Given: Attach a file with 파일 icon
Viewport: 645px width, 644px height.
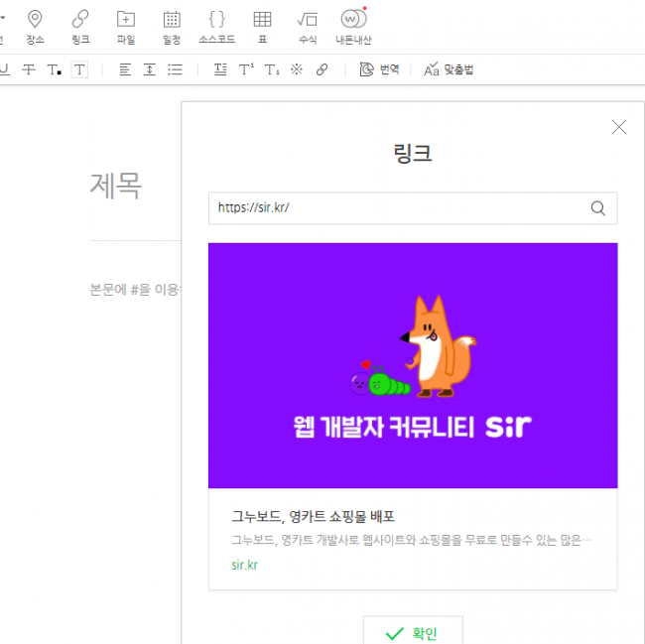Looking at the screenshot, I should tap(126, 27).
